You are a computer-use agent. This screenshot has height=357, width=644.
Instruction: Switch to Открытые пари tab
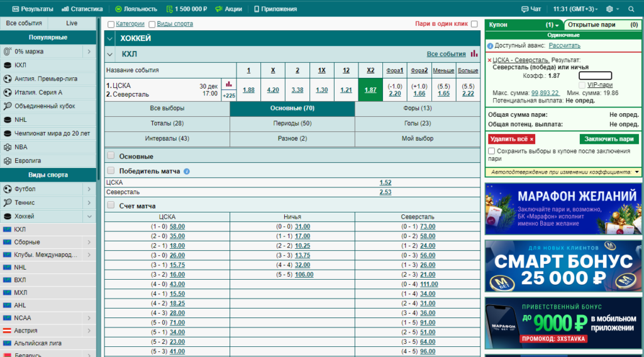click(602, 25)
